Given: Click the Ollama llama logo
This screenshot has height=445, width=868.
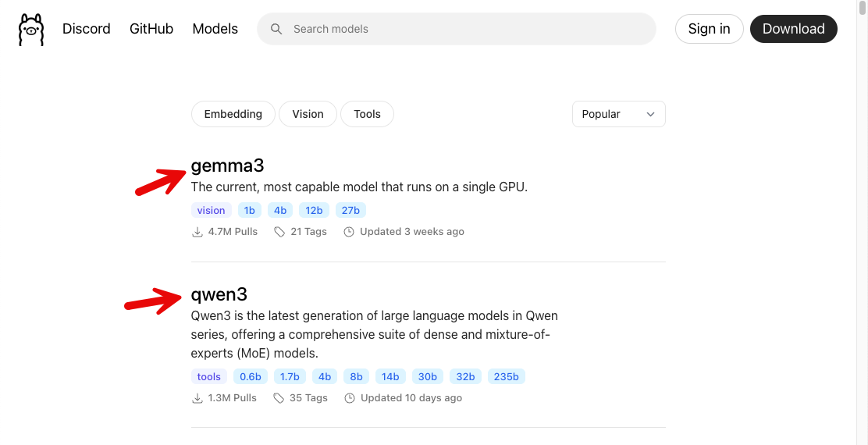Looking at the screenshot, I should coord(31,30).
